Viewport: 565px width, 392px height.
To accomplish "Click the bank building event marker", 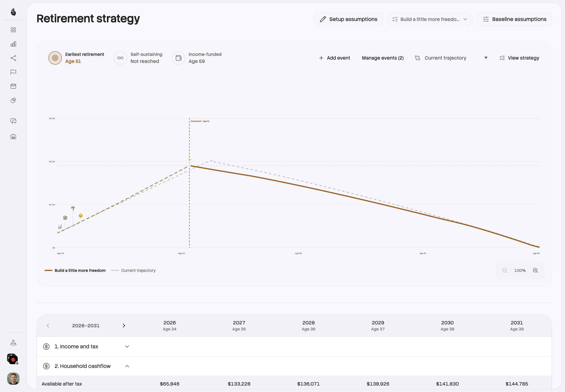I will (65, 218).
